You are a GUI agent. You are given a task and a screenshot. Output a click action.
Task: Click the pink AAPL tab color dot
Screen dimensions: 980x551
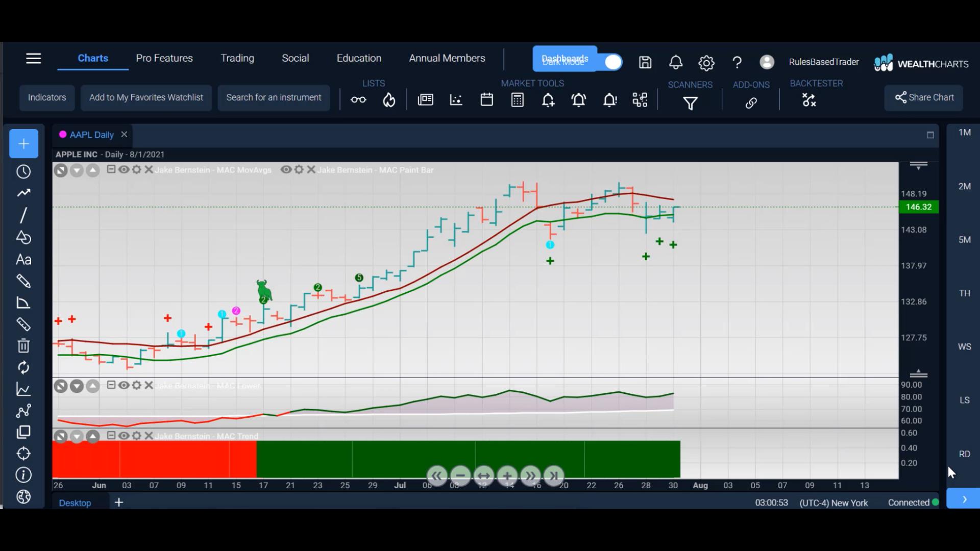pos(63,134)
